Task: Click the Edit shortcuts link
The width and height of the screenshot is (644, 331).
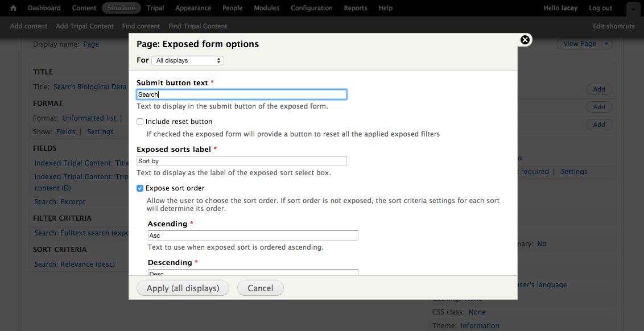Action: click(x=613, y=26)
